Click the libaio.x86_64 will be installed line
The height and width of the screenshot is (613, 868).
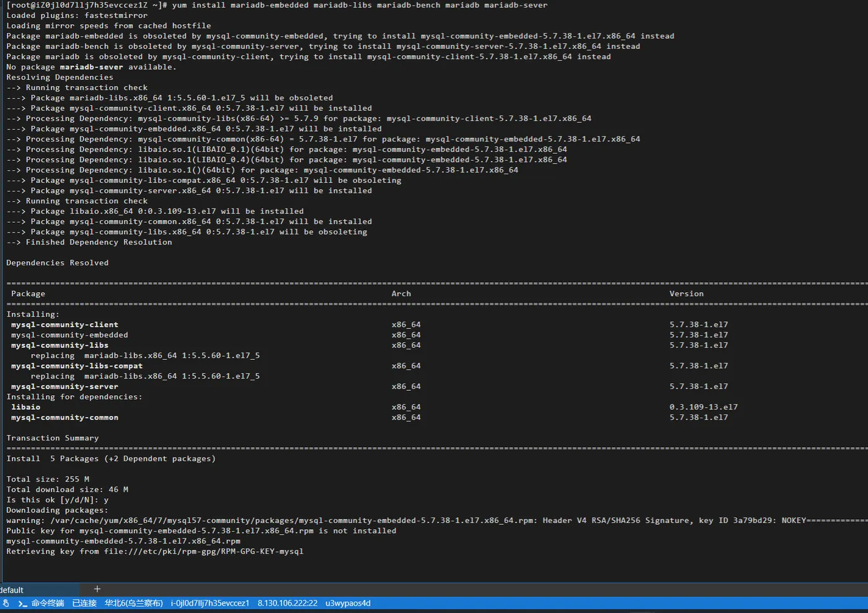[x=155, y=212]
